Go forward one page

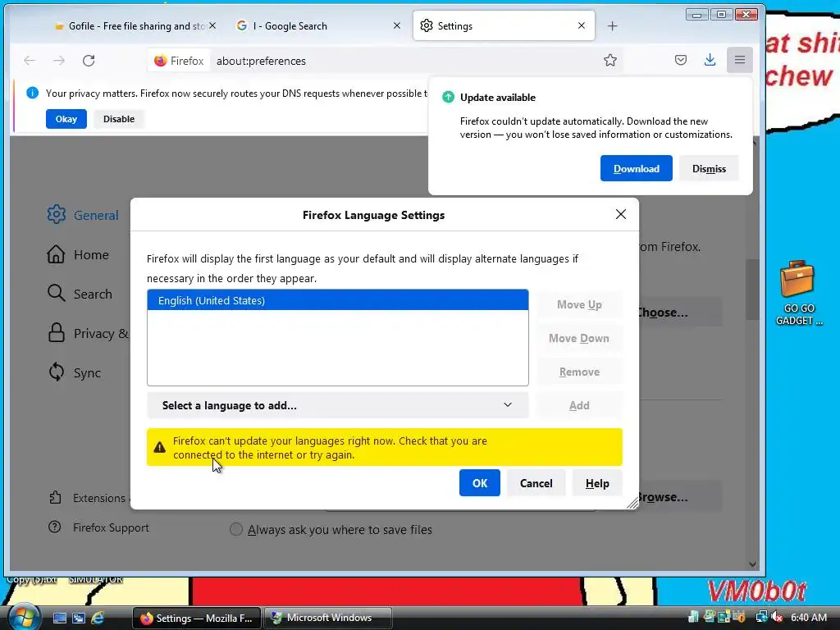[59, 61]
